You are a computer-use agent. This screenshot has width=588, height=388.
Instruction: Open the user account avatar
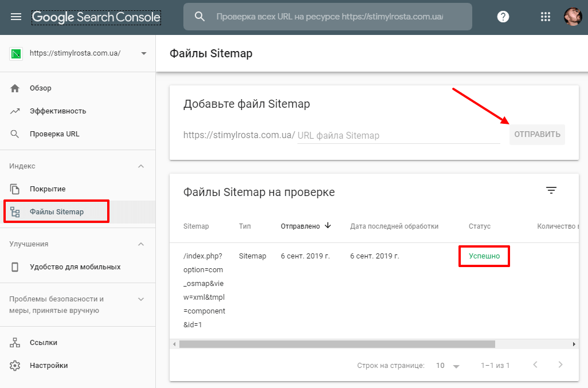pos(573,17)
